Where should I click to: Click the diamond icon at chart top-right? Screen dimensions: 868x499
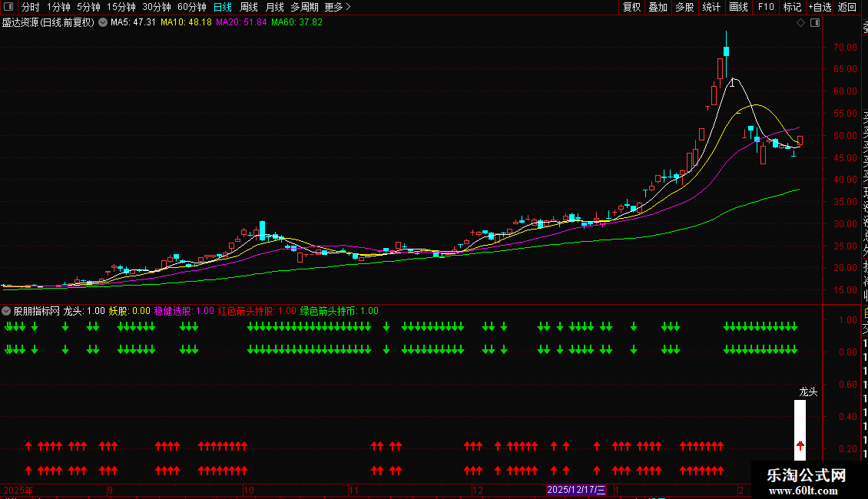point(800,23)
